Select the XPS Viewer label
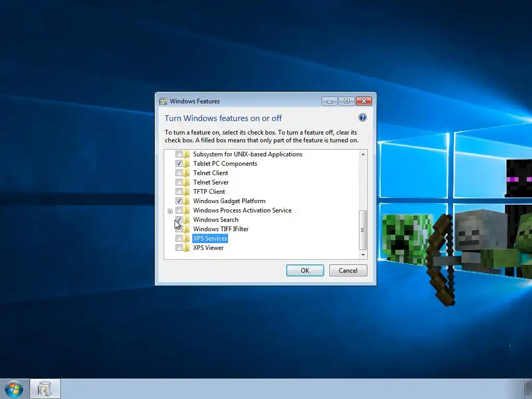The width and height of the screenshot is (532, 399). coord(208,248)
